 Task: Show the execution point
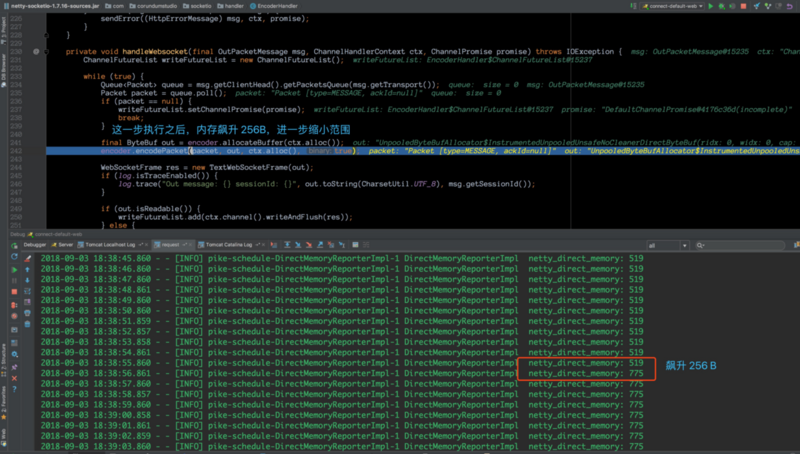pyautogui.click(x=274, y=245)
